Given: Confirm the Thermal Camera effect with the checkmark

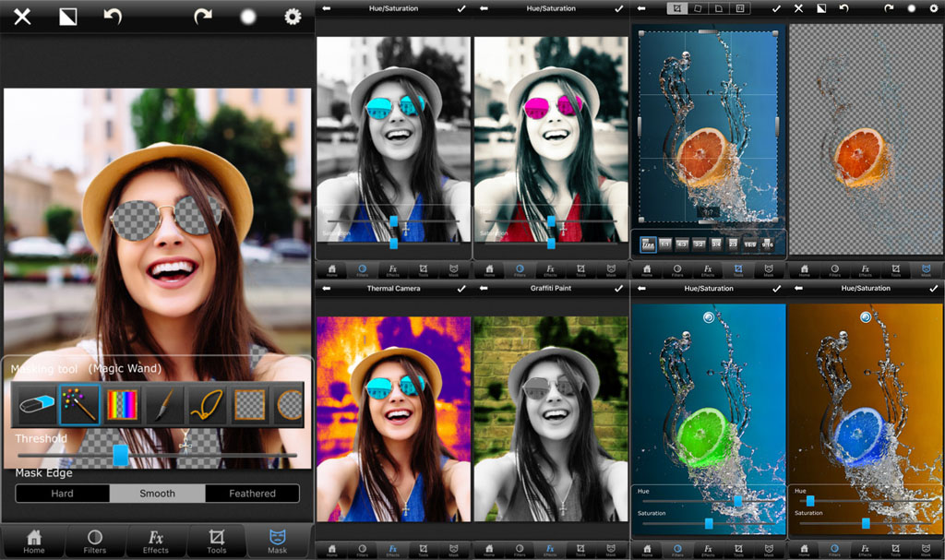Looking at the screenshot, I should point(461,289).
